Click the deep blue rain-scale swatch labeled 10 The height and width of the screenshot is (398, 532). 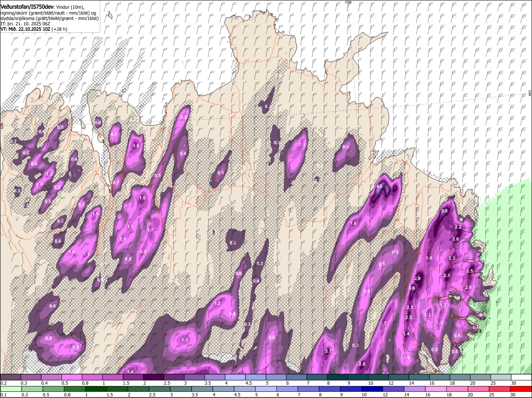(372, 389)
